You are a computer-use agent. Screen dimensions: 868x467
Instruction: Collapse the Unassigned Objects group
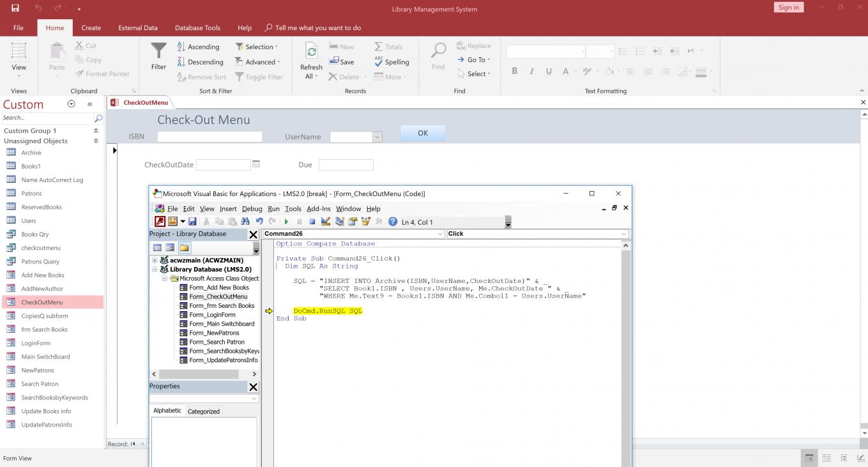pos(96,141)
